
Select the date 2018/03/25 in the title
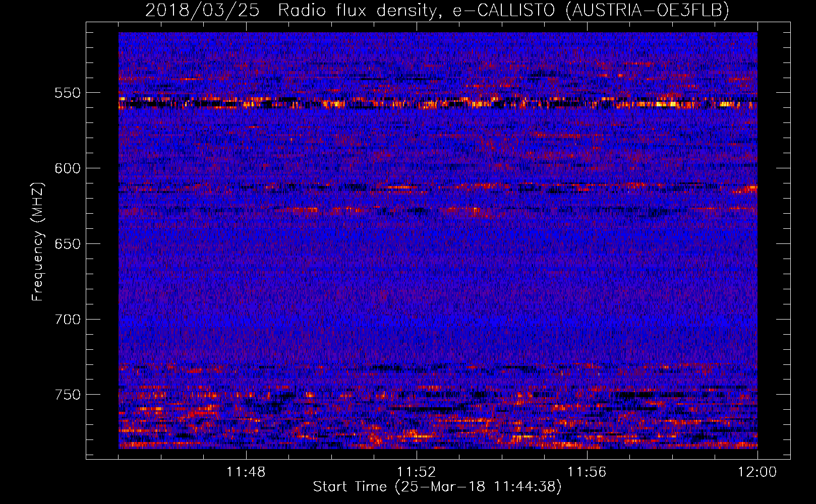click(202, 11)
